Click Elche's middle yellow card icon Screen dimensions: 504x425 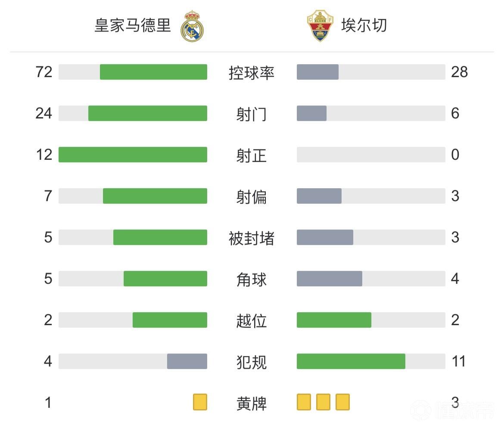pyautogui.click(x=323, y=402)
